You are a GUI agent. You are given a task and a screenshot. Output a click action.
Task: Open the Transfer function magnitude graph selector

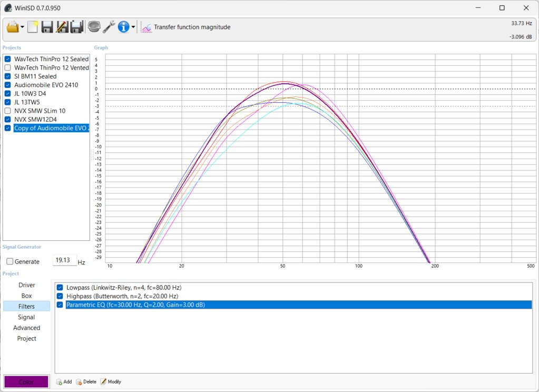coord(186,27)
